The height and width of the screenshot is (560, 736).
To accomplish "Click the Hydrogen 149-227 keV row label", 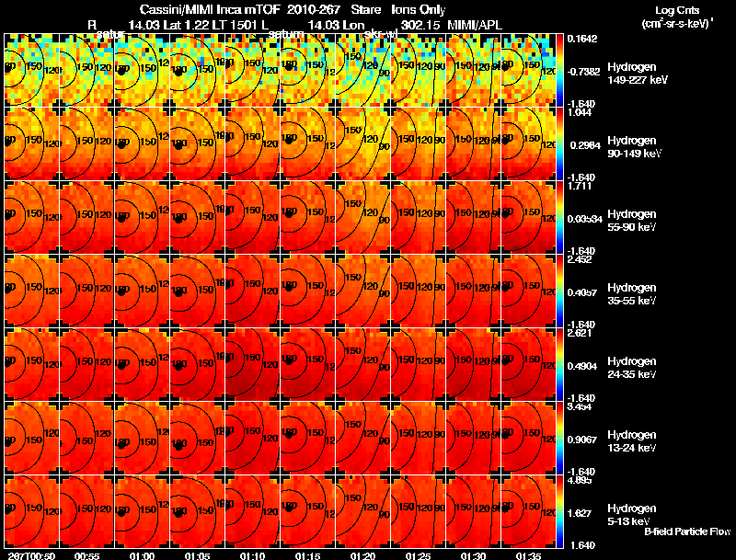I will [x=638, y=74].
